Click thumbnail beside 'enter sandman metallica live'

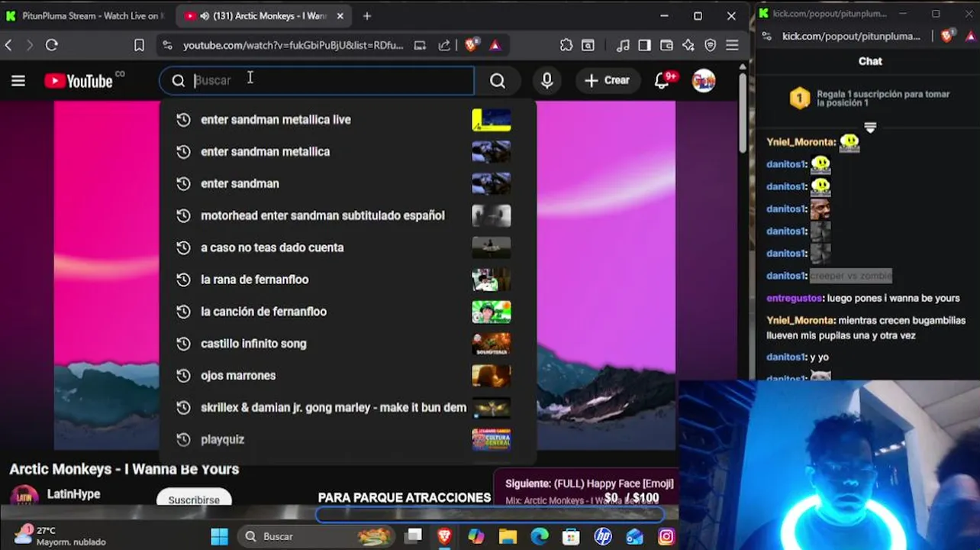492,120
